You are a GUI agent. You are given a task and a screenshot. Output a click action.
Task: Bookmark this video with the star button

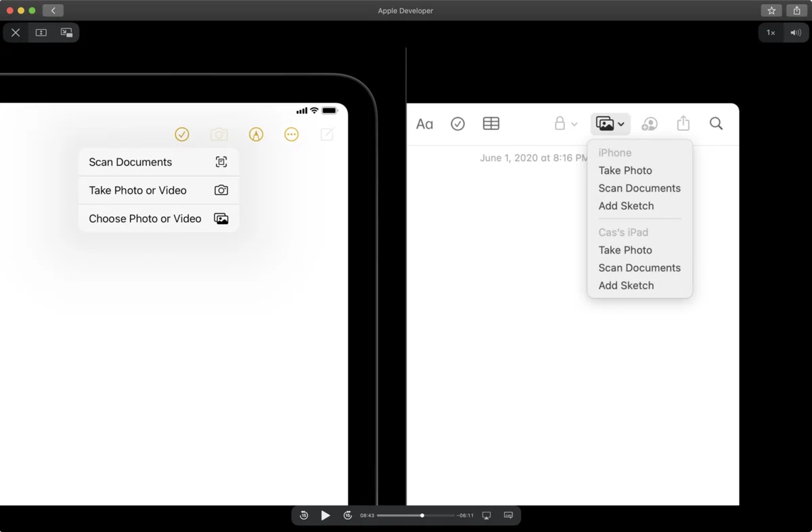click(771, 10)
